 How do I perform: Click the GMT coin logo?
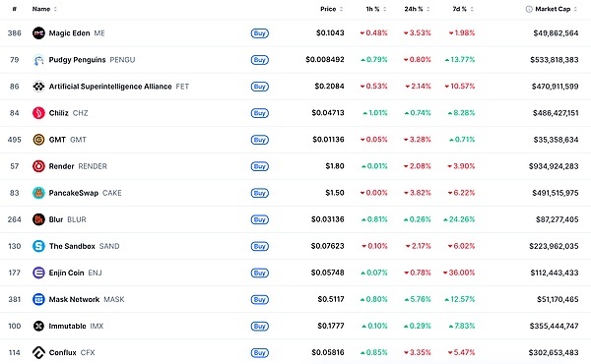(38, 140)
